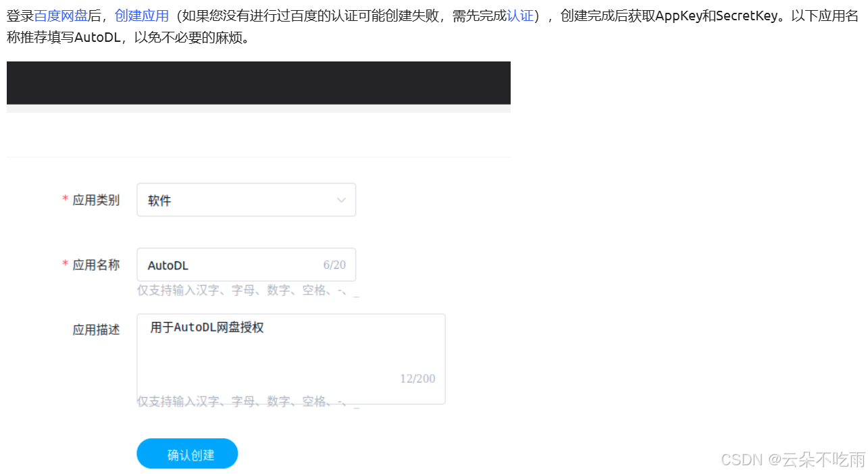Open the 百度网盘 link
Image resolution: width=868 pixels, height=474 pixels.
pos(61,16)
